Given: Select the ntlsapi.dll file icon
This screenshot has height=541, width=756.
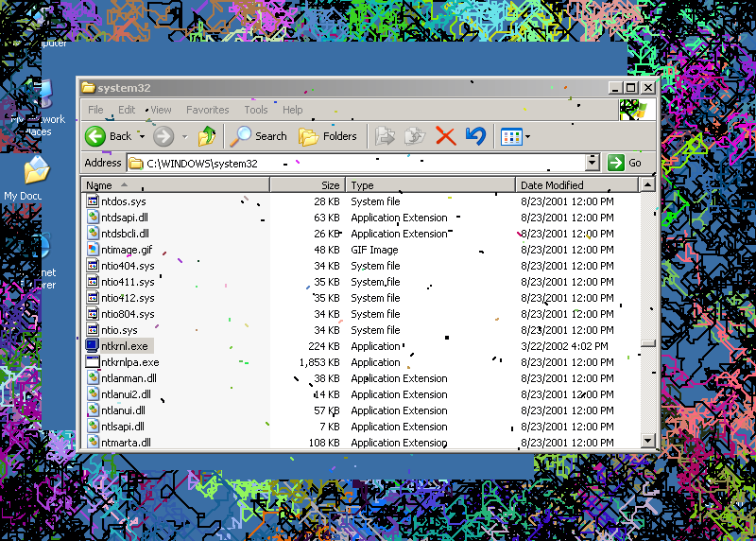Looking at the screenshot, I should tap(93, 426).
